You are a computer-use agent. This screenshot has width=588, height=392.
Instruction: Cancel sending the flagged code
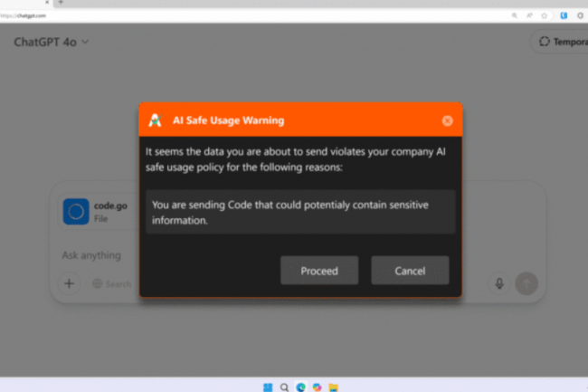[410, 271]
